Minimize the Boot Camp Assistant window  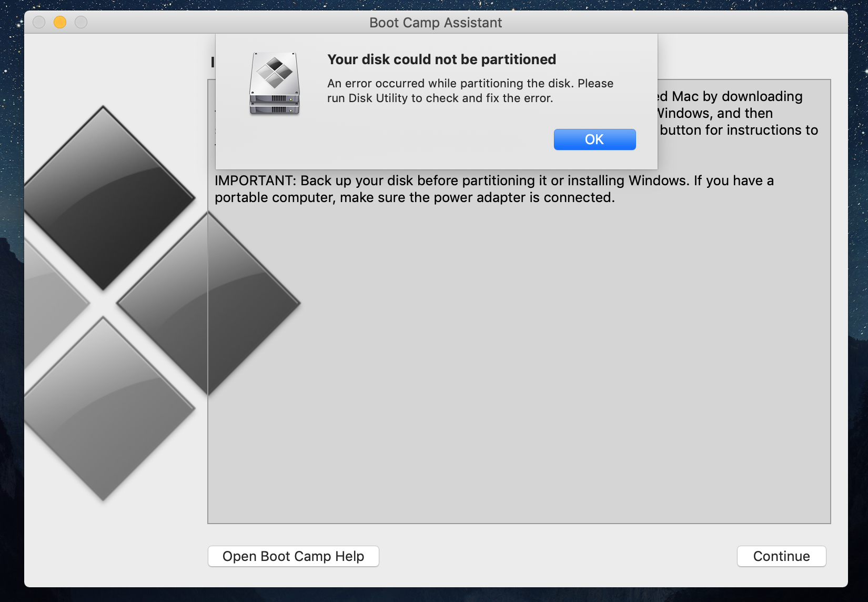pyautogui.click(x=60, y=22)
